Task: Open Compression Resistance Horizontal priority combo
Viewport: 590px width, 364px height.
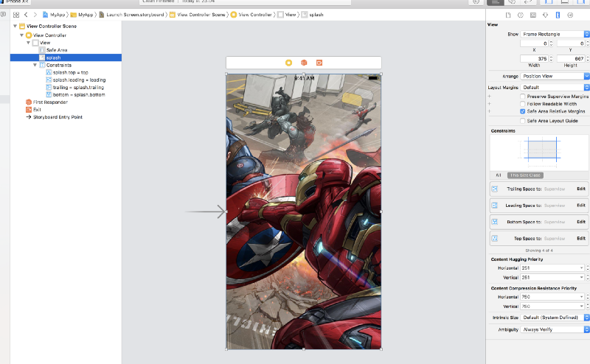Action: (x=552, y=297)
